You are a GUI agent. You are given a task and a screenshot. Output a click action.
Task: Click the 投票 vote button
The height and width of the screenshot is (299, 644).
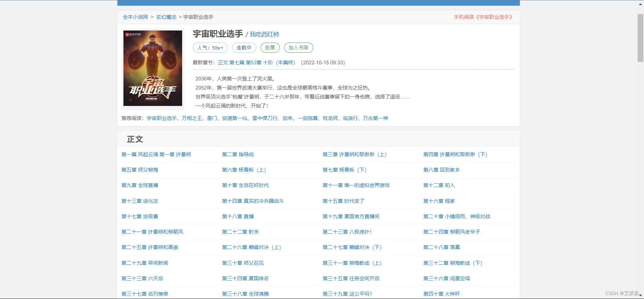point(270,48)
